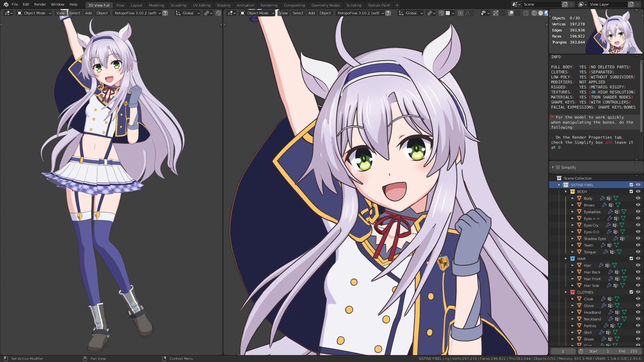Open the Global transform orientation dropdown in right viewport

point(411,13)
